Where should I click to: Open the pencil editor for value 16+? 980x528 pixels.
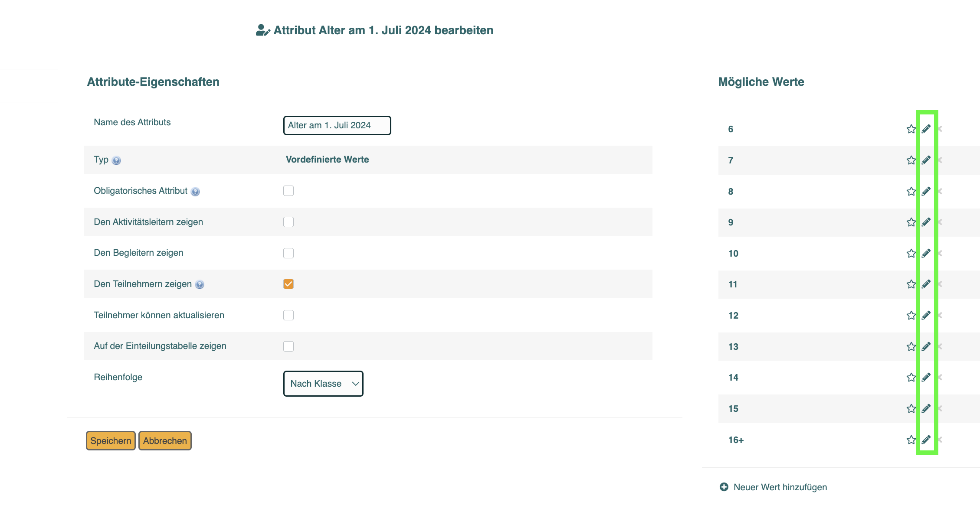pos(926,440)
